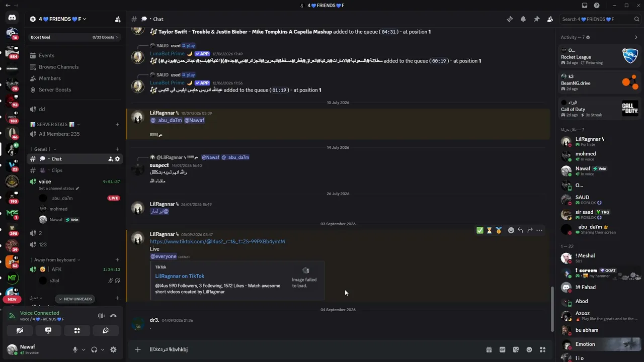Reply to LilRagnnar's TikTok message

[x=520, y=230]
